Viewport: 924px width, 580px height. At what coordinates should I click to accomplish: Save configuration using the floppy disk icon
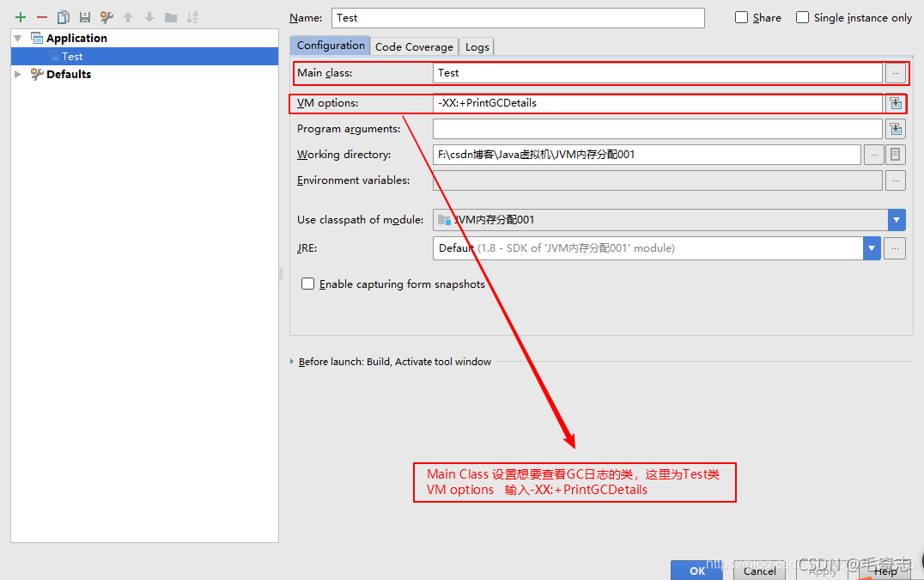point(85,18)
